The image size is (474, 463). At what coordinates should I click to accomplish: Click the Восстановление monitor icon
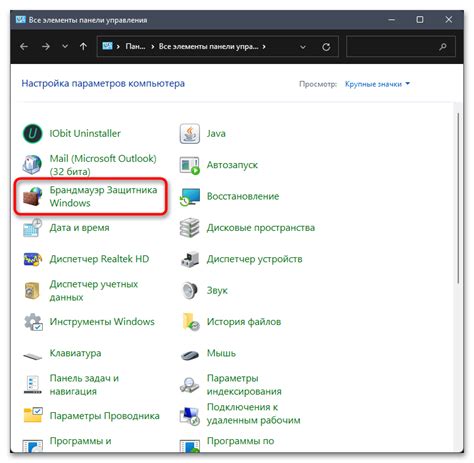pos(190,197)
